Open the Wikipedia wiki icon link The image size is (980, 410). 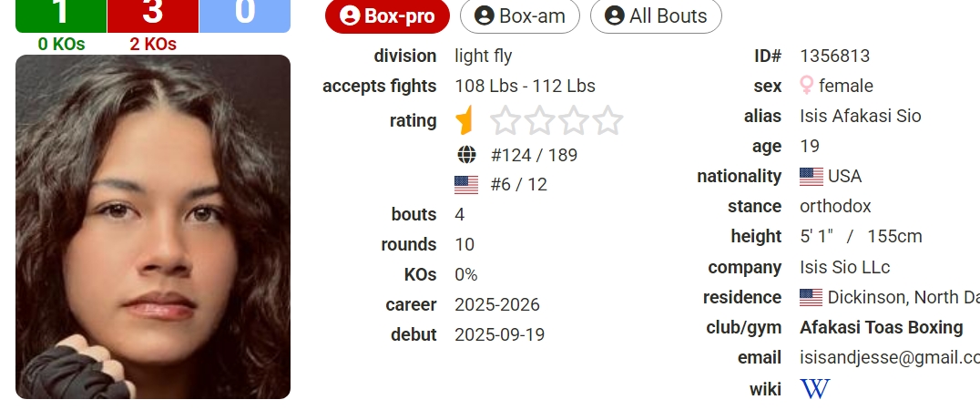815,389
